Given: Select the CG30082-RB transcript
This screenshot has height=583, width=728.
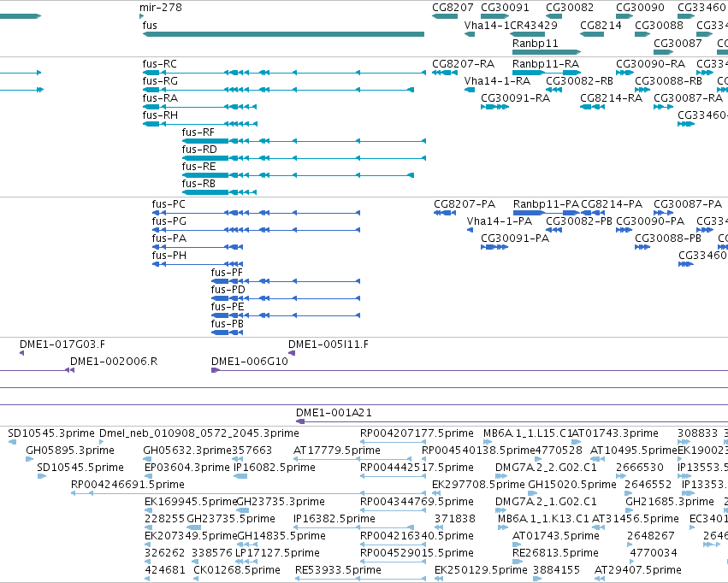Looking at the screenshot, I should point(553,90).
